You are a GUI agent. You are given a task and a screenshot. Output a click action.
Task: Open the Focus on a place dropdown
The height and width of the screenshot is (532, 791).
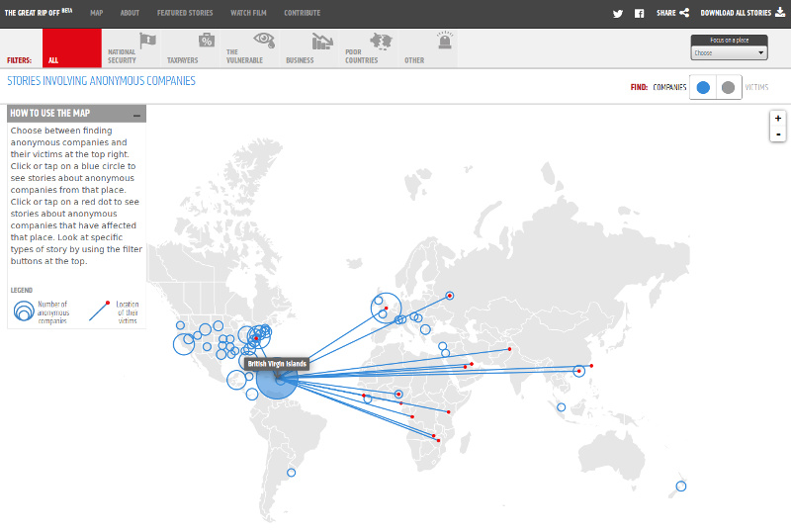[729, 52]
